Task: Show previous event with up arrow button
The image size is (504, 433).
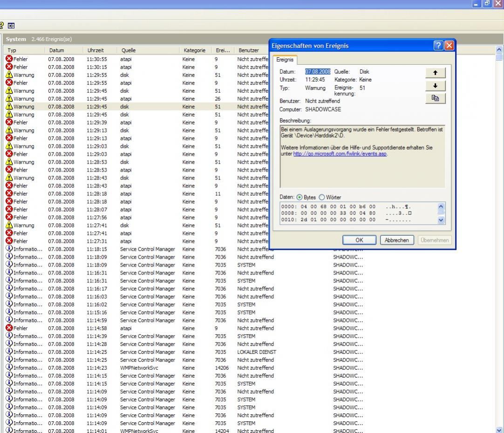Action: click(x=435, y=73)
